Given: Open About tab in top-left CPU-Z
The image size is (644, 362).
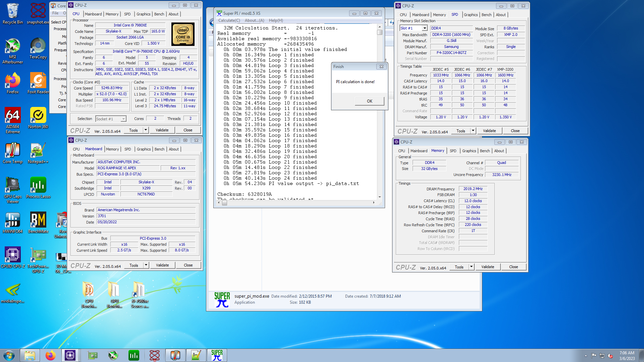Looking at the screenshot, I should tap(173, 14).
